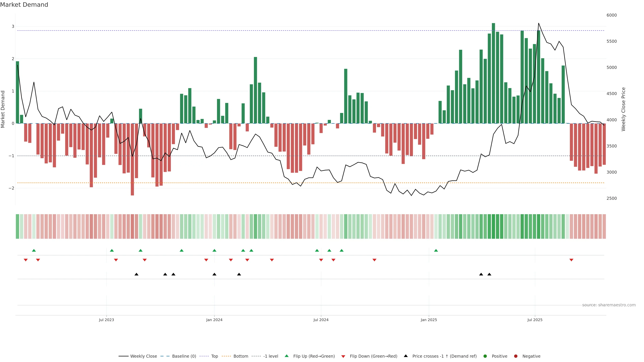Click the Market Demand chart title
Viewport: 644px width, 362px height.
click(x=24, y=5)
